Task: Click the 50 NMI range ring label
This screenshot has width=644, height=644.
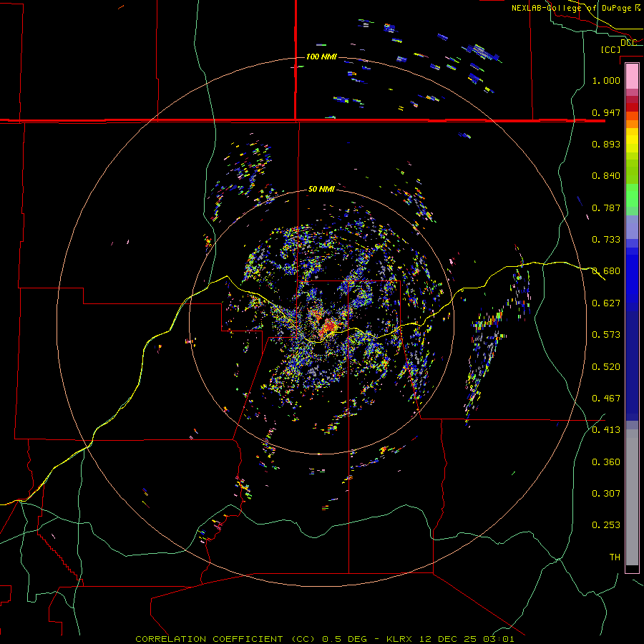Action: coord(321,189)
